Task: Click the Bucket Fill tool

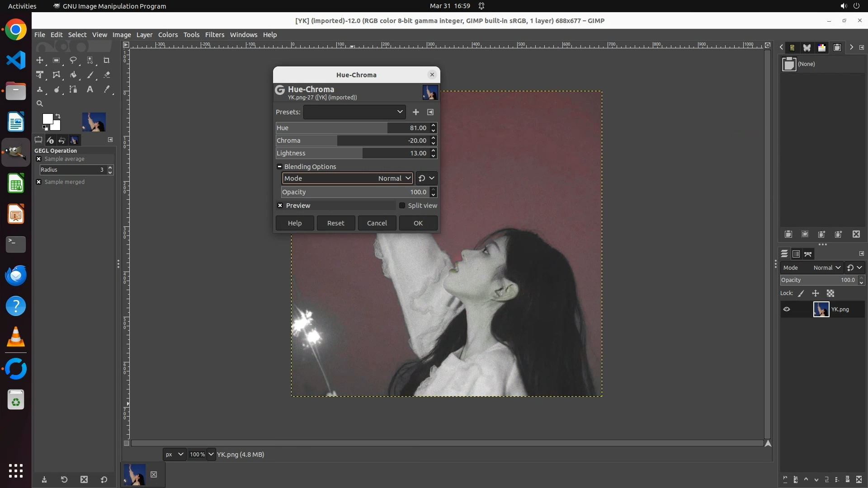Action: [73, 75]
